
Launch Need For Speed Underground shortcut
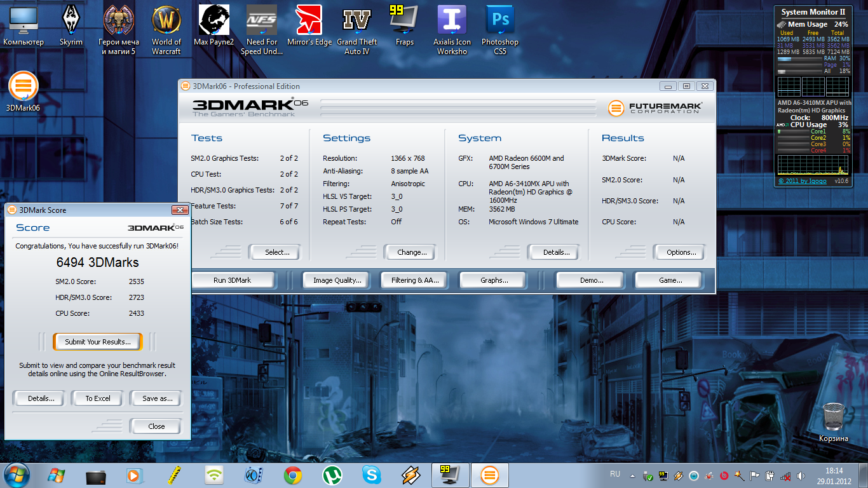click(x=262, y=30)
